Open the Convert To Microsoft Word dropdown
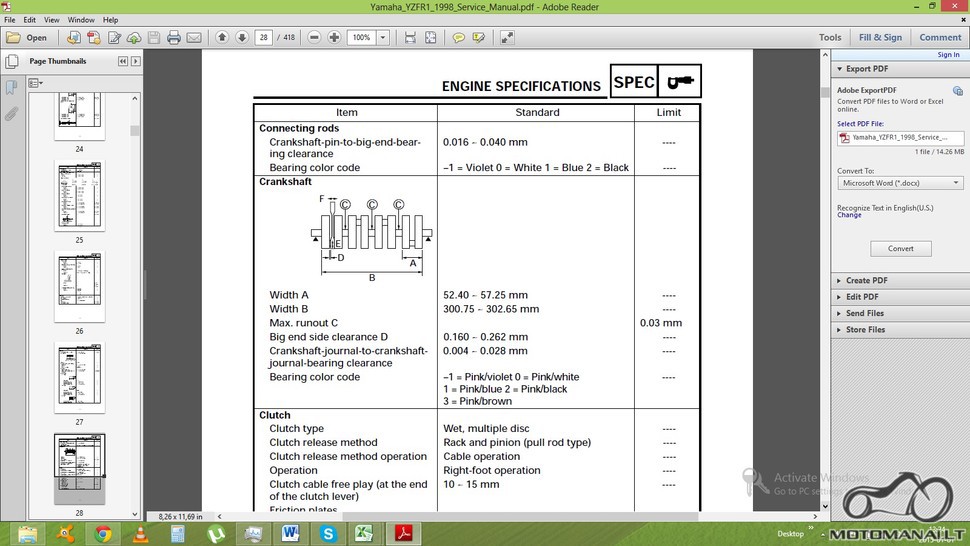The width and height of the screenshot is (970, 546). 900,183
